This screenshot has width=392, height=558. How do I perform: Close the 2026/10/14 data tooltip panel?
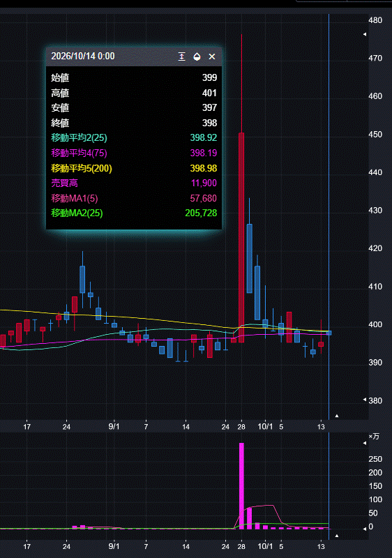(212, 56)
